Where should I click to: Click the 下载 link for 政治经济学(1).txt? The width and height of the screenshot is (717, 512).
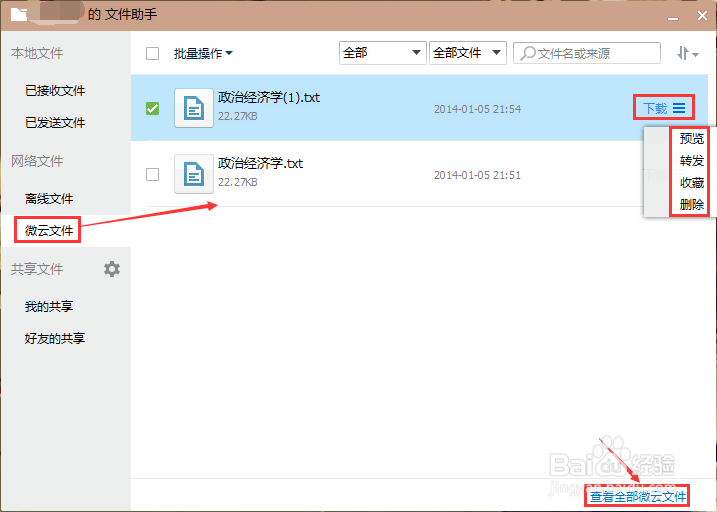pos(655,108)
